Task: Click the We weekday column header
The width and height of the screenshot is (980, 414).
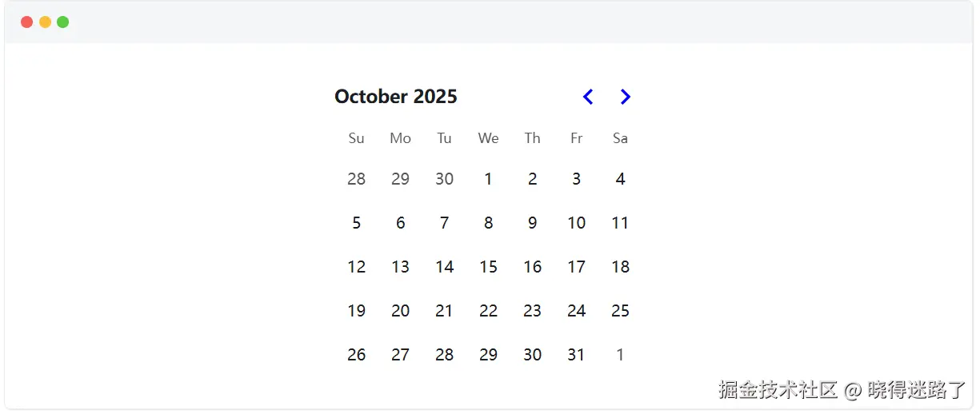Action: tap(488, 138)
